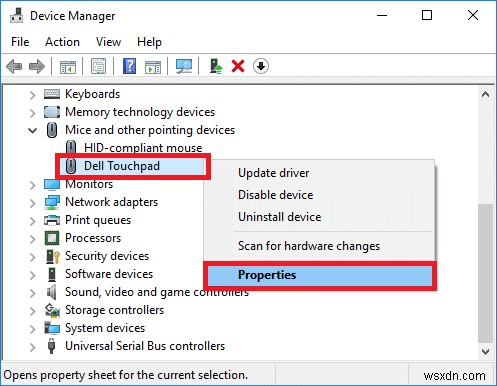
Task: Click the Security devices key icon
Action: tap(53, 256)
